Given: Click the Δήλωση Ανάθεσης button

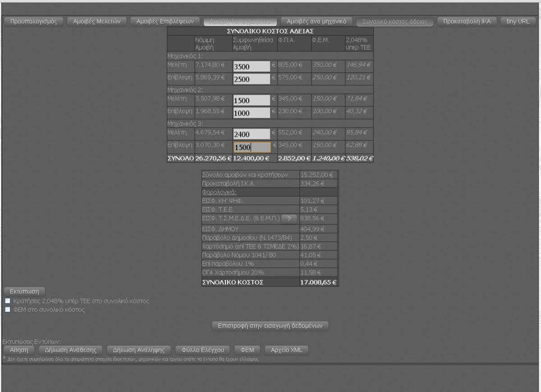Looking at the screenshot, I should click(71, 350).
